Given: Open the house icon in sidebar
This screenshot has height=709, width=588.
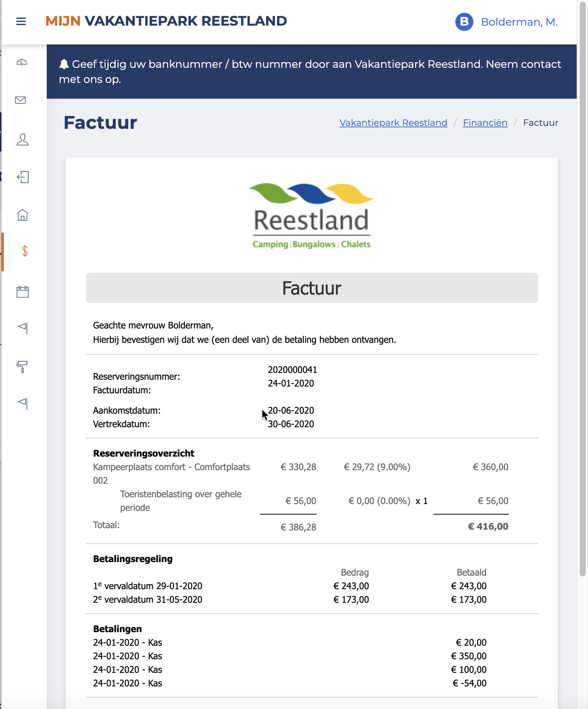Looking at the screenshot, I should pos(23,215).
